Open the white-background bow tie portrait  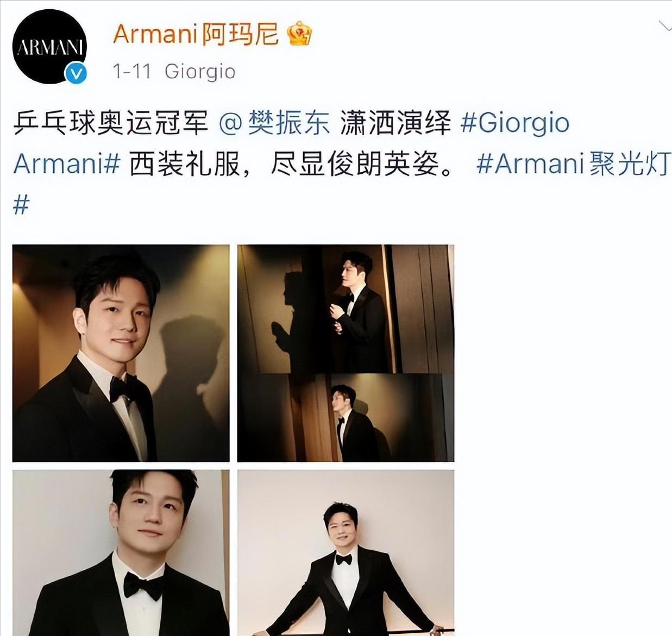(x=121, y=553)
